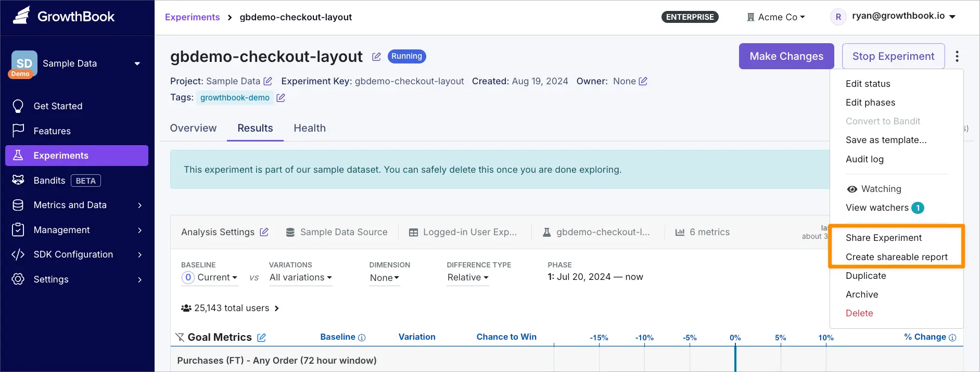Image resolution: width=980 pixels, height=372 pixels.
Task: Open the All variations dropdown
Action: point(300,278)
